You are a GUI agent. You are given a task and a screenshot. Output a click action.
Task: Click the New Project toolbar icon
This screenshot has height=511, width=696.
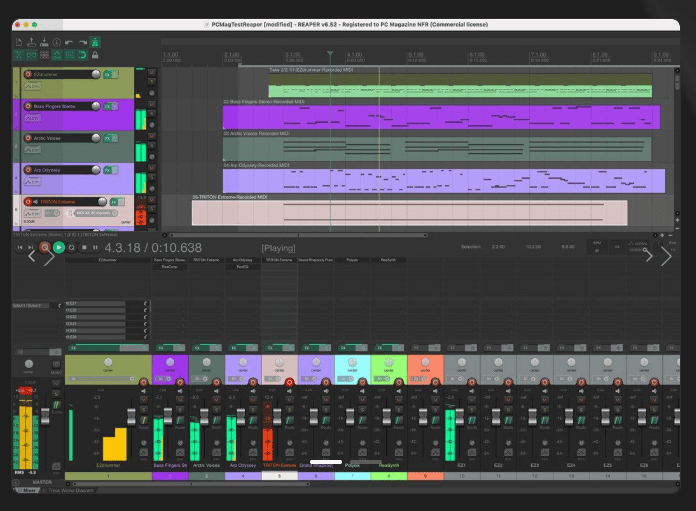[x=19, y=42]
